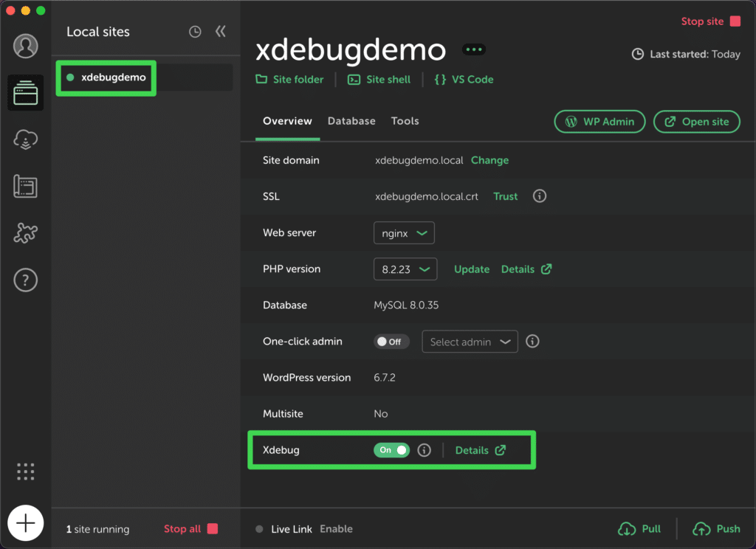The width and height of the screenshot is (756, 549).
Task: Click the xdebugdemo.local.crt certificate text
Action: tap(427, 197)
